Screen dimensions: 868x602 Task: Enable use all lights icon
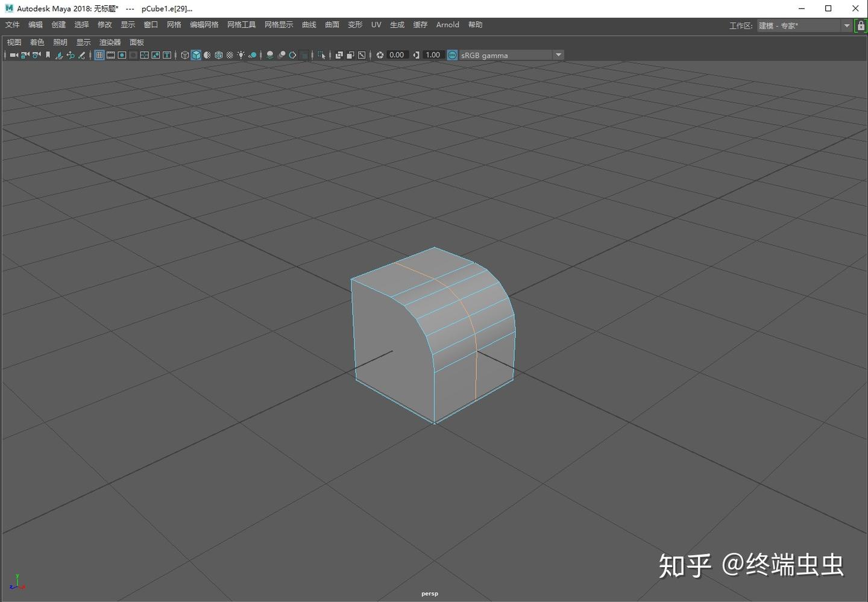[241, 55]
